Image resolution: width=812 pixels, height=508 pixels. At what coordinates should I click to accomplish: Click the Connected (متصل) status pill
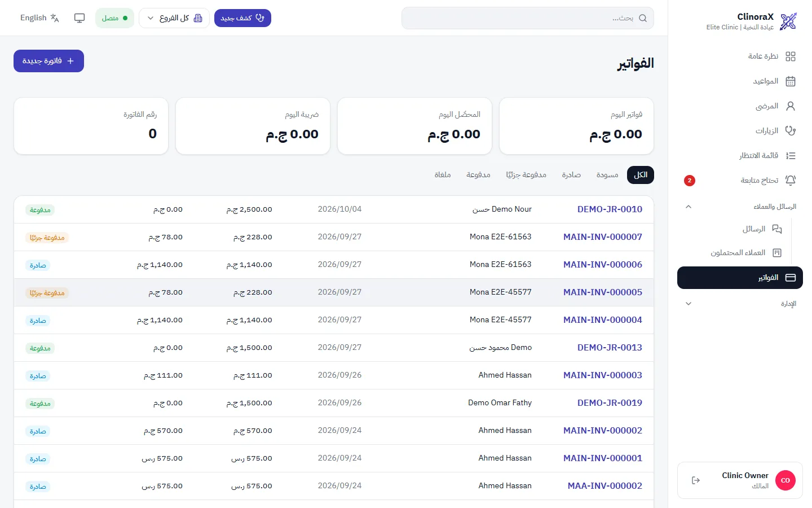[x=114, y=18]
